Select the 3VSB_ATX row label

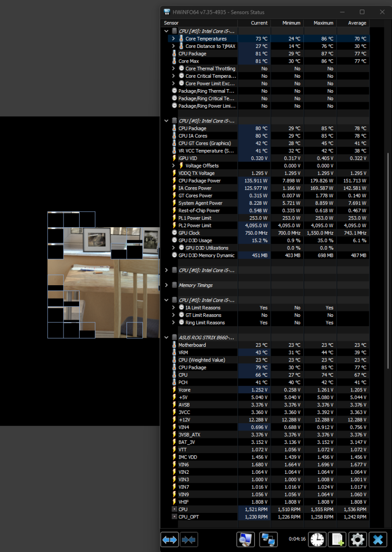[190, 435]
